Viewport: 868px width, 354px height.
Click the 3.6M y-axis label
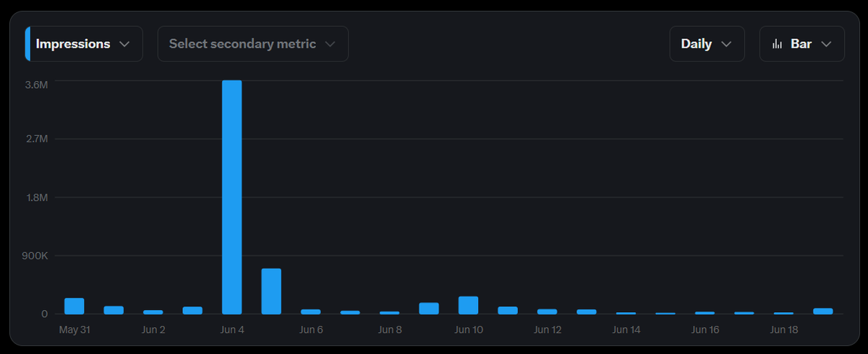coord(36,85)
